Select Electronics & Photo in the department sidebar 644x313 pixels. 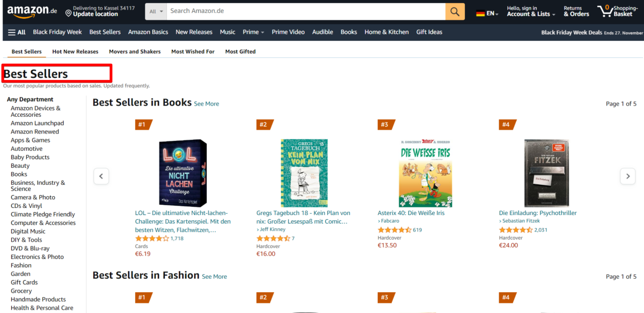point(37,256)
